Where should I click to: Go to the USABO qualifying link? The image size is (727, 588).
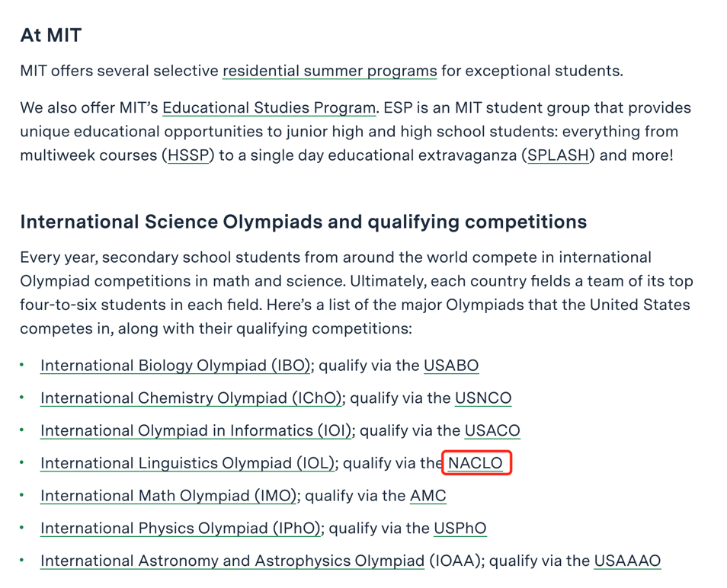pyautogui.click(x=451, y=366)
